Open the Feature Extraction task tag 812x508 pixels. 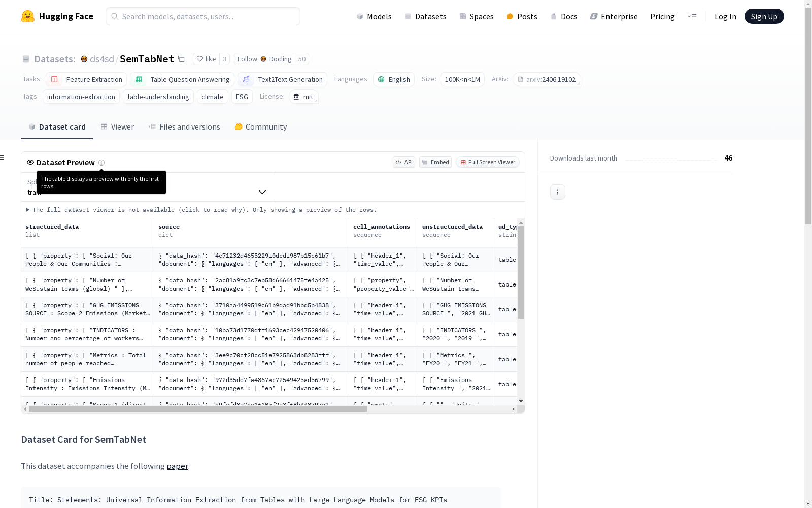pyautogui.click(x=86, y=79)
